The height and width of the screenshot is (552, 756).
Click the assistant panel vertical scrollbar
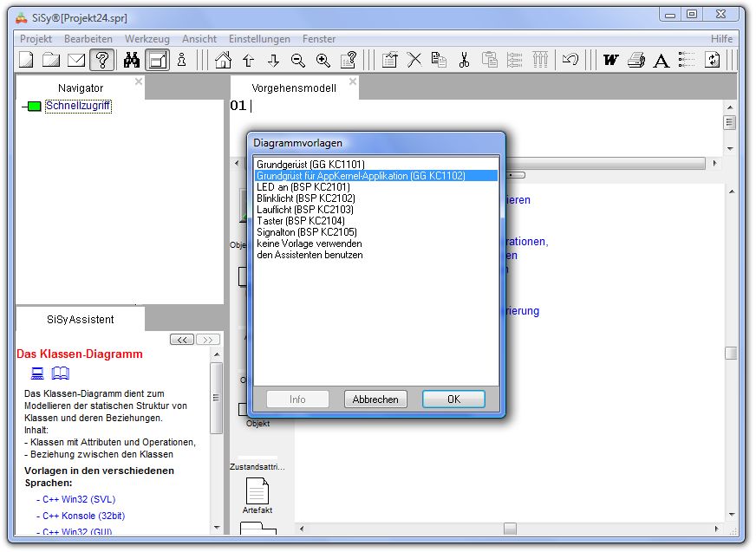click(x=217, y=433)
